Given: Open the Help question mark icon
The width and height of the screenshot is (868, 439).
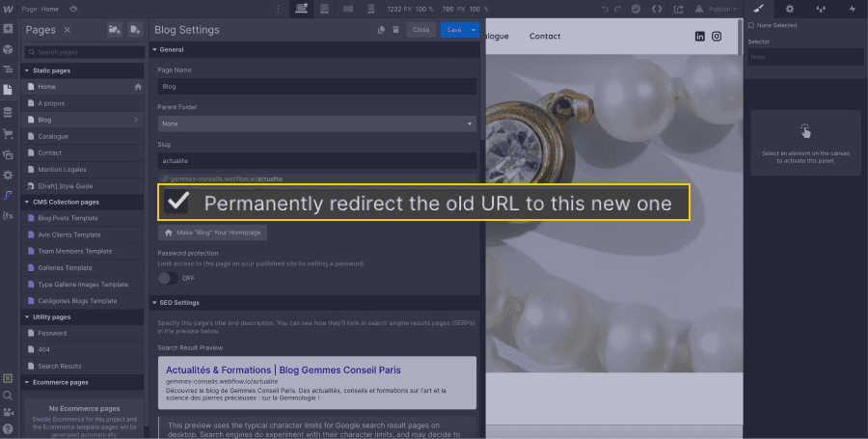Looking at the screenshot, I should click(8, 428).
